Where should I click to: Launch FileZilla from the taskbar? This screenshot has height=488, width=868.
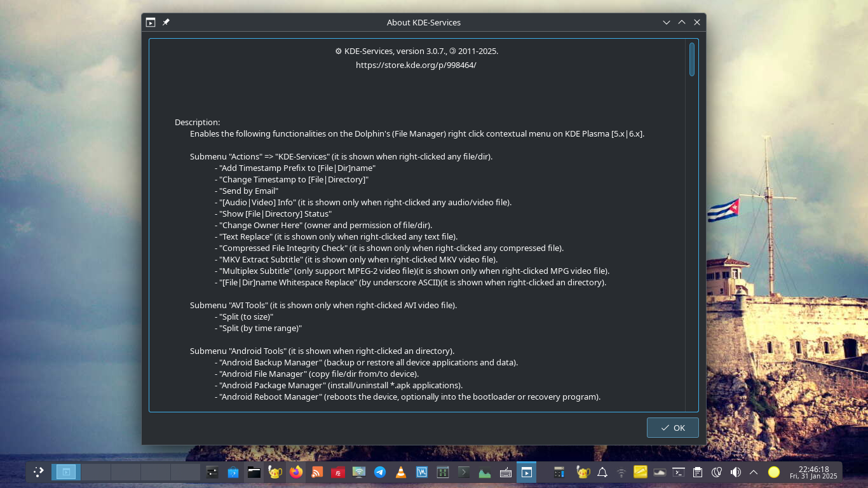coord(338,472)
